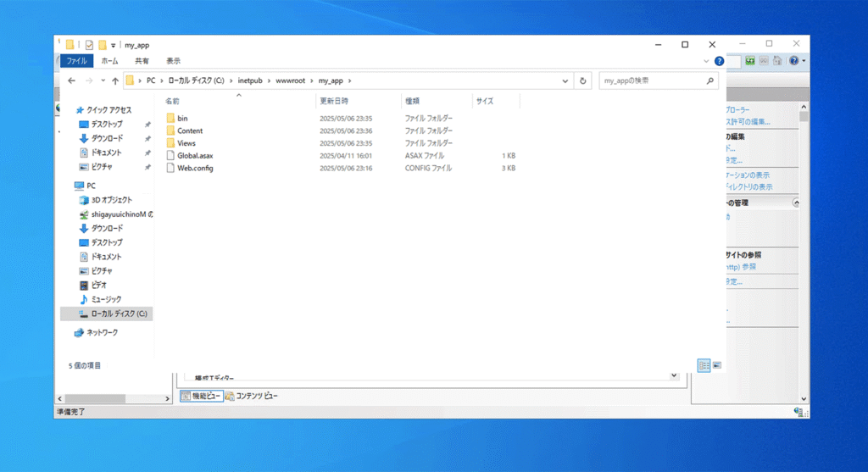Click ーションの表示 link in IIS Manager
Image resolution: width=868 pixels, height=472 pixels.
click(748, 175)
